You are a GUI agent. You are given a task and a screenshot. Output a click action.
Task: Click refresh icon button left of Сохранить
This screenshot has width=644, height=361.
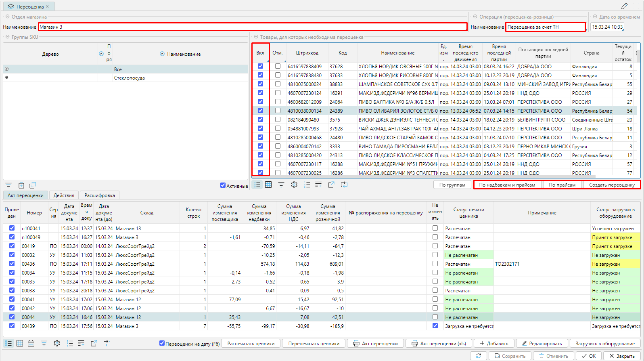point(479,356)
